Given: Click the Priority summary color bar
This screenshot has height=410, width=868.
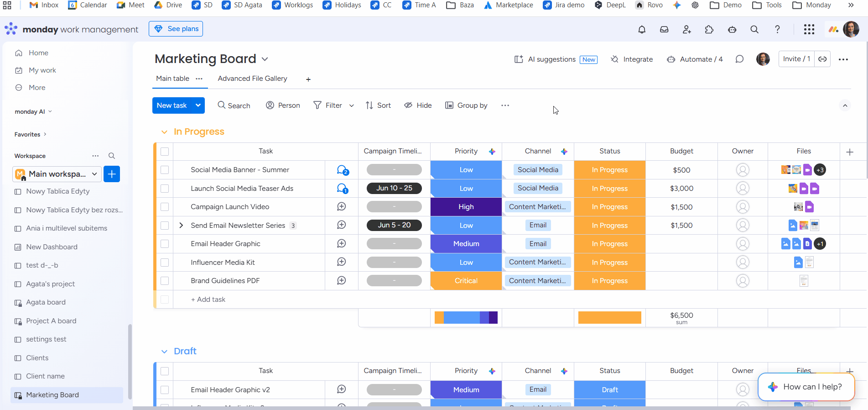Looking at the screenshot, I should coord(466,317).
